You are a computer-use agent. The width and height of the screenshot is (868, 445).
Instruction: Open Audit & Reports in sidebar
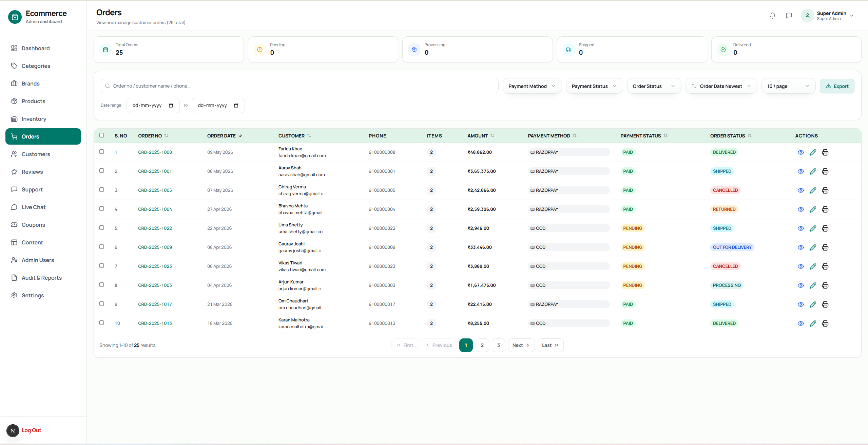(x=43, y=278)
